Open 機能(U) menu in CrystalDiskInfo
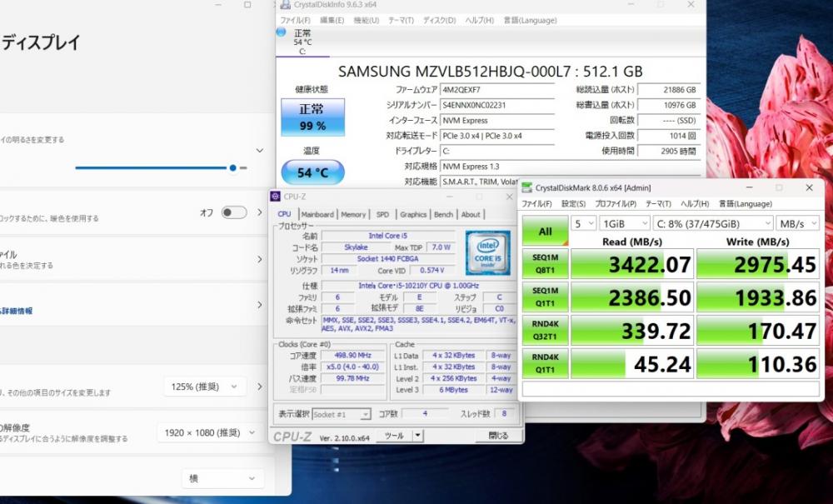833x504 pixels. [x=367, y=20]
